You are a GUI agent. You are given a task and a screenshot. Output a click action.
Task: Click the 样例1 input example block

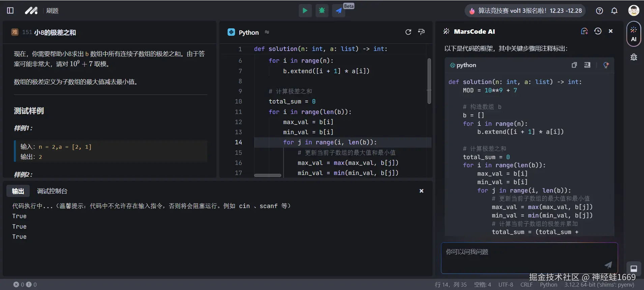pos(111,151)
